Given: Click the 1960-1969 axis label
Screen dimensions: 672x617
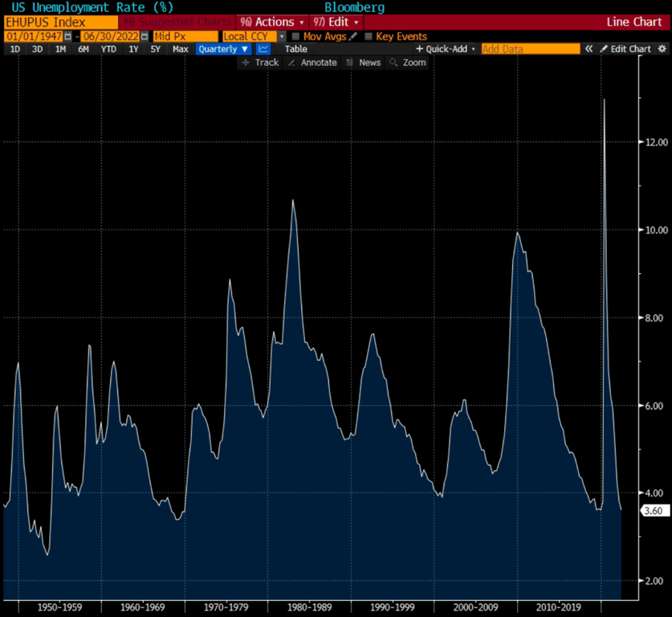Looking at the screenshot, I should coord(143,607).
